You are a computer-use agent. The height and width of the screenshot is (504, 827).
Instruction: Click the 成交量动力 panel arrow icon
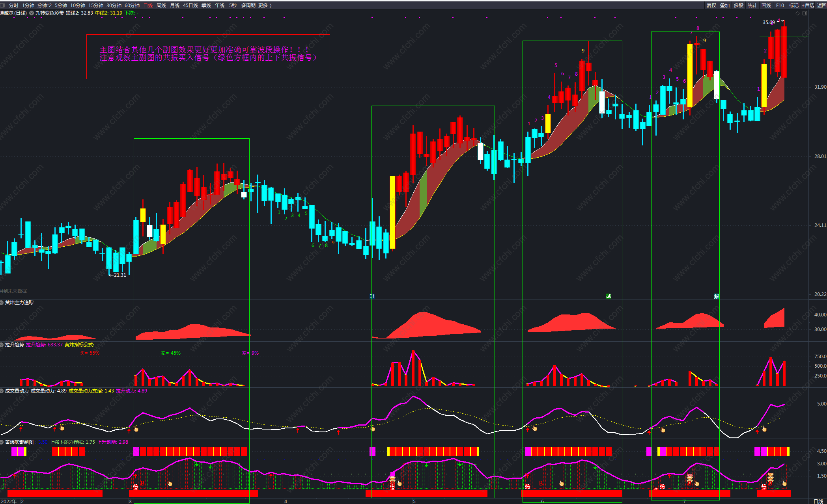(2, 391)
